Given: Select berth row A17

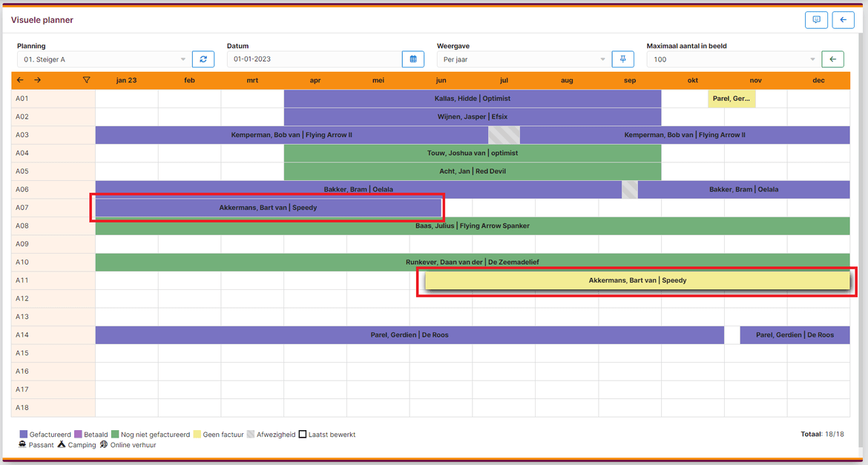Looking at the screenshot, I should click(x=53, y=389).
